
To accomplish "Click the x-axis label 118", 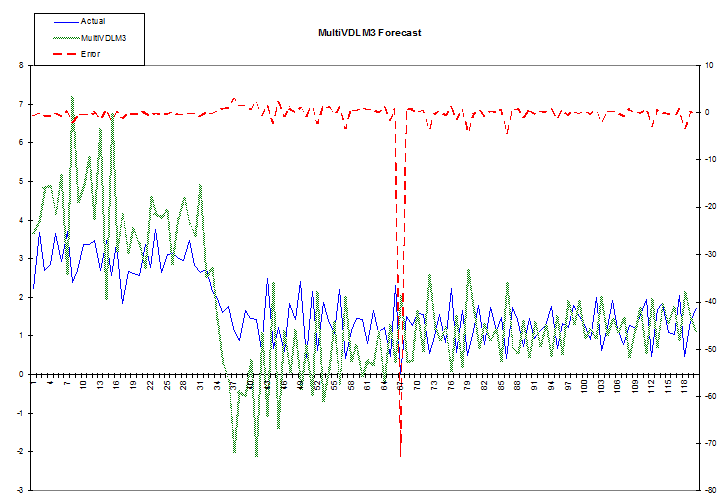I will point(684,385).
